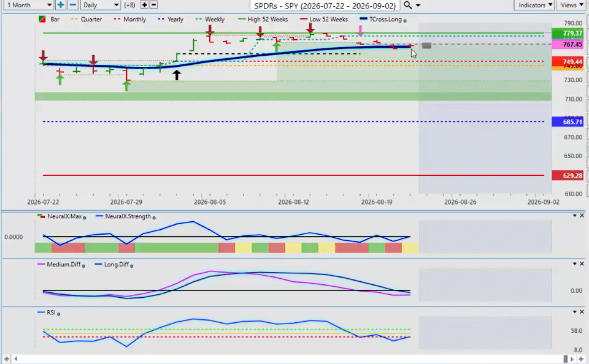Screen dimensions: 589x364
Task: Click the settings dot next to TCross.Long
Action: point(405,21)
